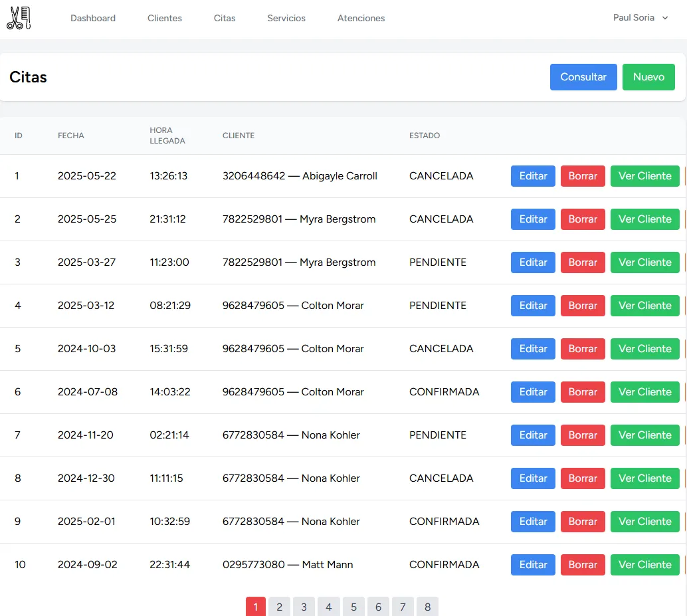
Task: Go to page 2 of results
Action: [280, 607]
